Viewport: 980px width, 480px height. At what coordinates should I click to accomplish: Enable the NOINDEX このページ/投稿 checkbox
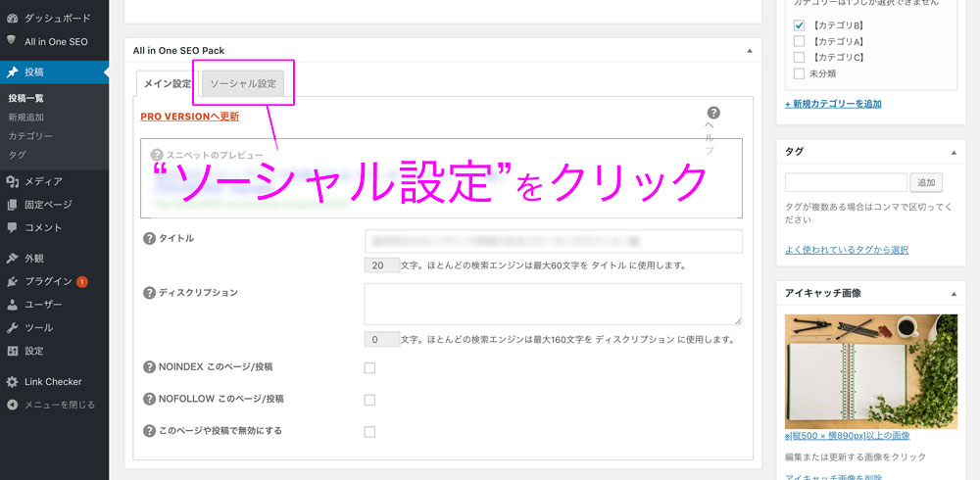tap(369, 368)
